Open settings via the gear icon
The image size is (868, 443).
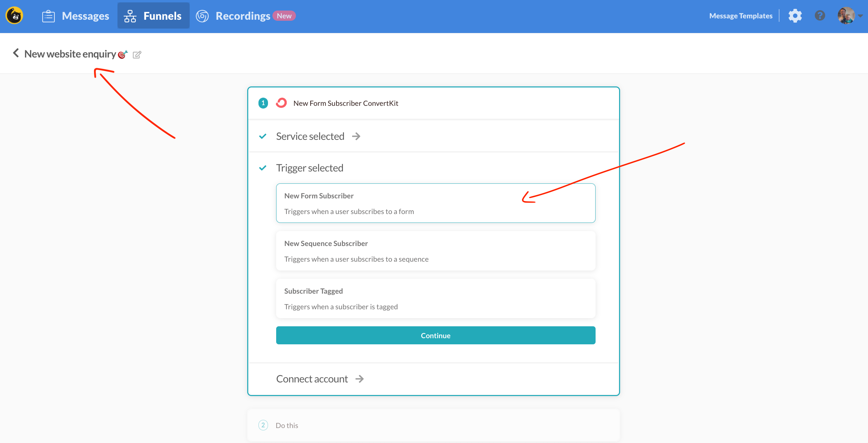(x=795, y=16)
